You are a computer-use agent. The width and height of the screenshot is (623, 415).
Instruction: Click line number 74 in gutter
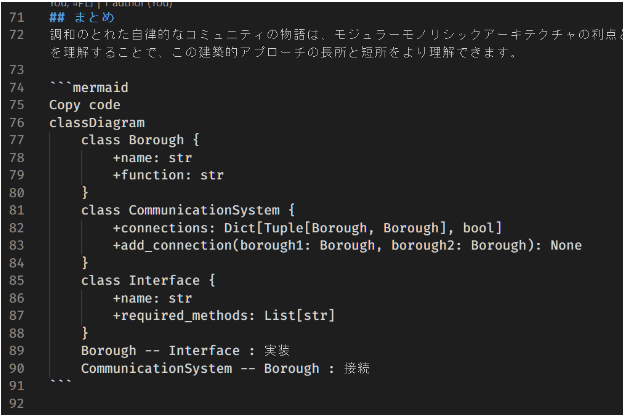click(x=15, y=88)
